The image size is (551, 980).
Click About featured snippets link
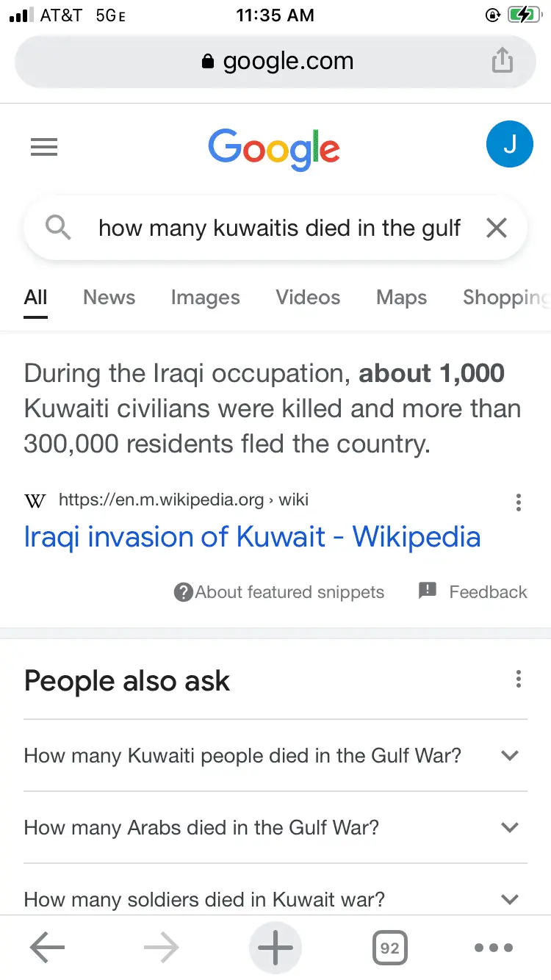[x=280, y=592]
